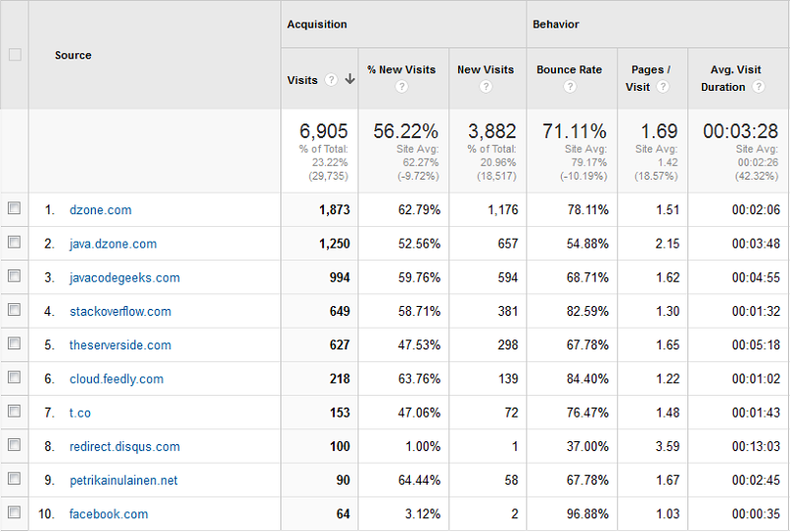Sort by Pages / Visit header
Viewport: 790px width, 532px height.
(x=650, y=78)
